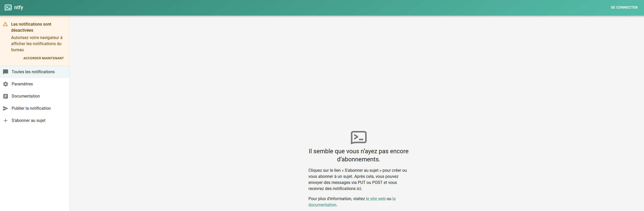Open the Paramètres menu entry

[x=22, y=84]
